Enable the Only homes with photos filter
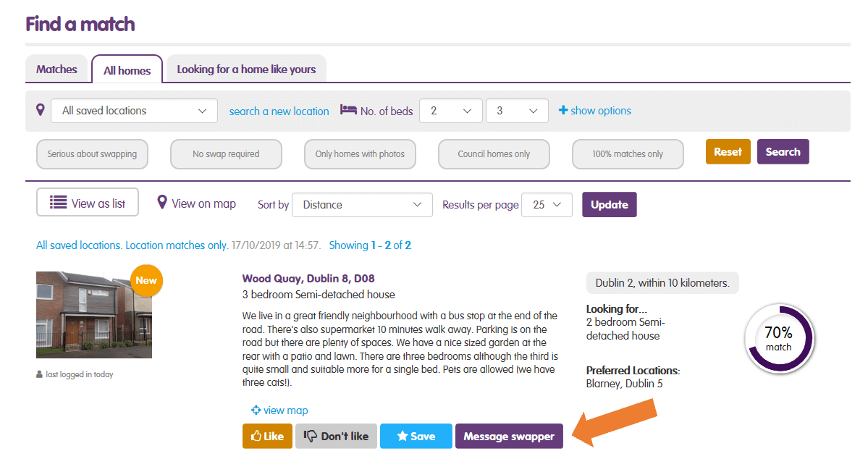The image size is (868, 459). 360,153
